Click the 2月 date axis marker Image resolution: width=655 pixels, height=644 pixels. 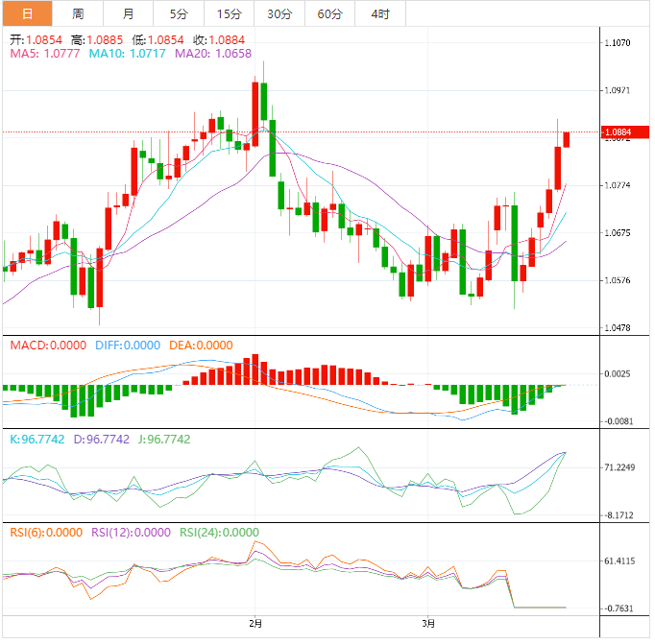[255, 623]
